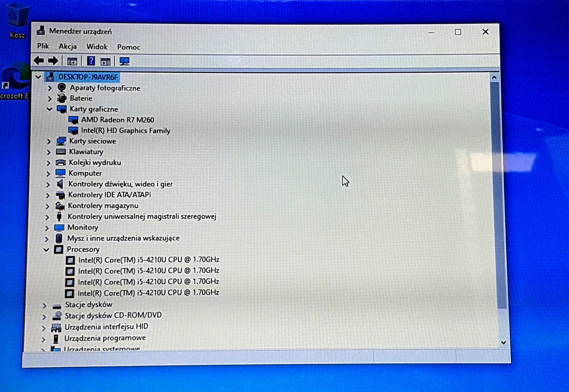Click the webcam icon for Aparaty fotograficzne
Image resolution: width=569 pixels, height=392 pixels.
click(x=61, y=88)
